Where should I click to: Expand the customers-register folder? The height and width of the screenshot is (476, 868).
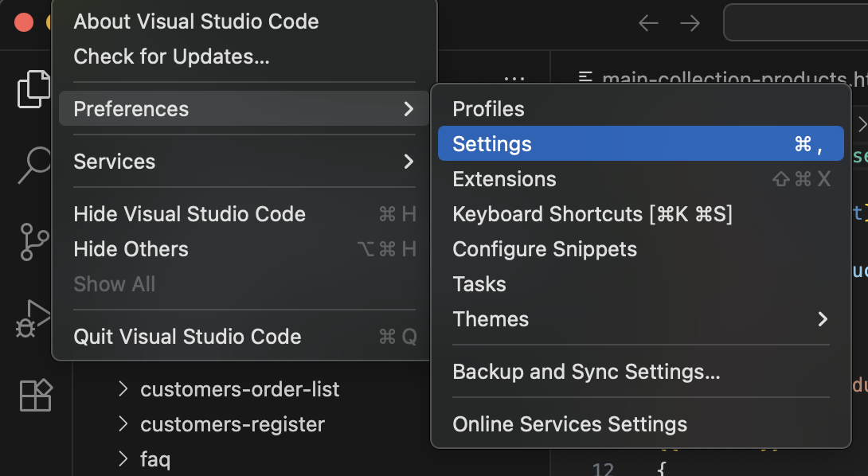pos(232,424)
